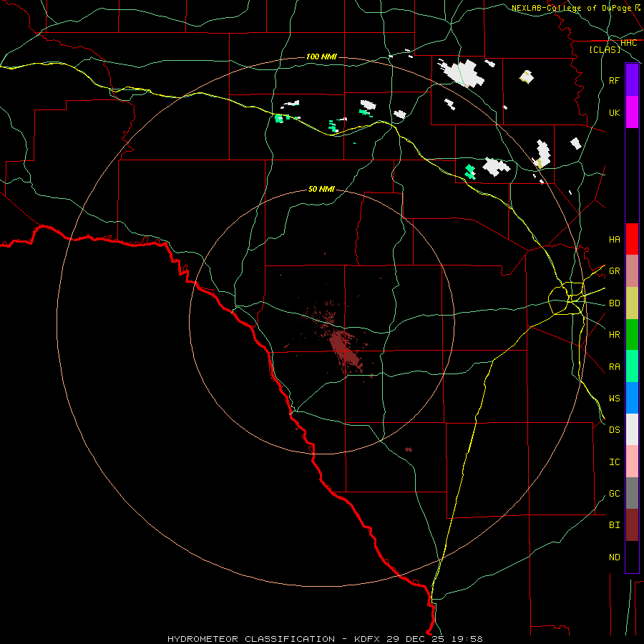
Task: Select the GR legend color block
Action: (x=632, y=271)
